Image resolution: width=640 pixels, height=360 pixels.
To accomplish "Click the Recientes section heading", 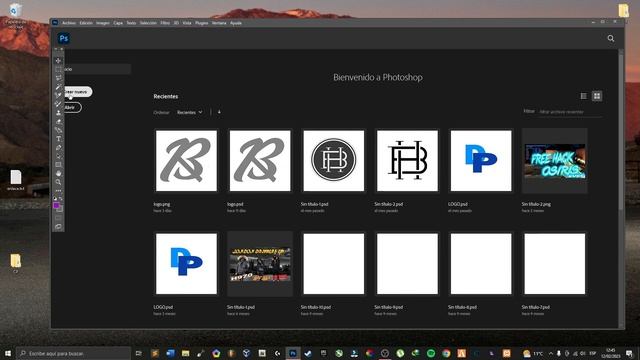I will tap(166, 96).
